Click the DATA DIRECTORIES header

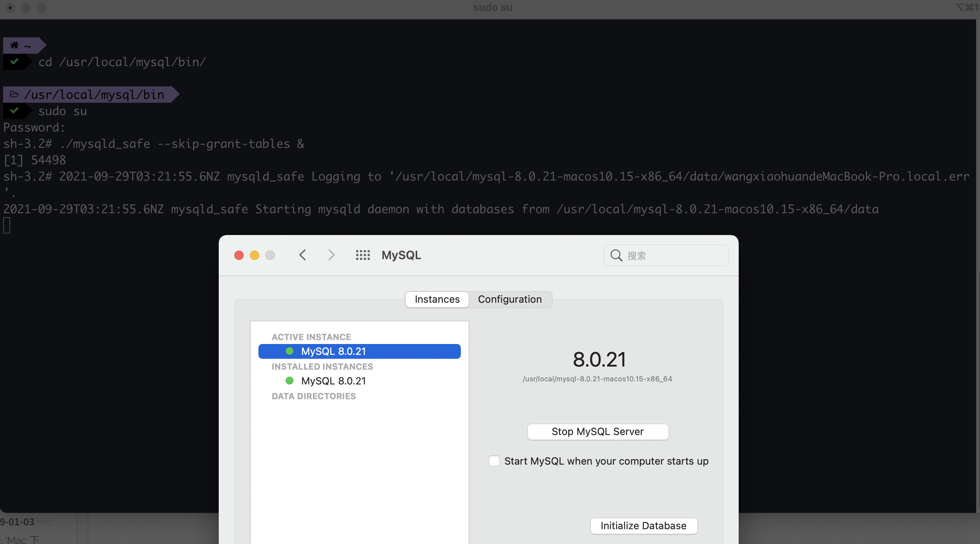tap(314, 396)
